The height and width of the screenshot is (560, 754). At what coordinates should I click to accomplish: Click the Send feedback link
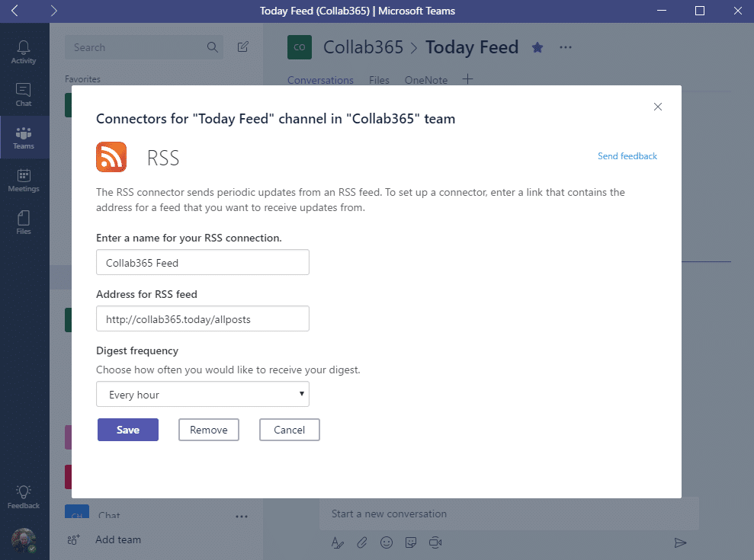(627, 155)
